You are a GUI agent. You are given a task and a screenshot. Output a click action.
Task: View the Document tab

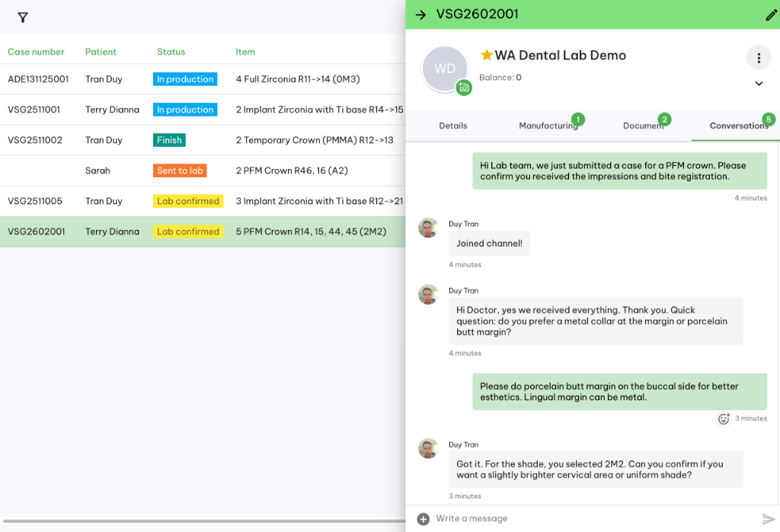pos(644,126)
